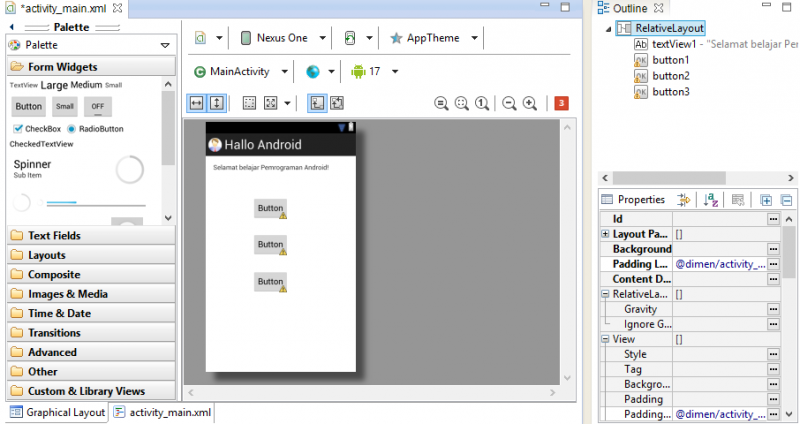Viewport: 800px width, 424px height.
Task: Select button2 in the Outline
Action: click(x=662, y=76)
